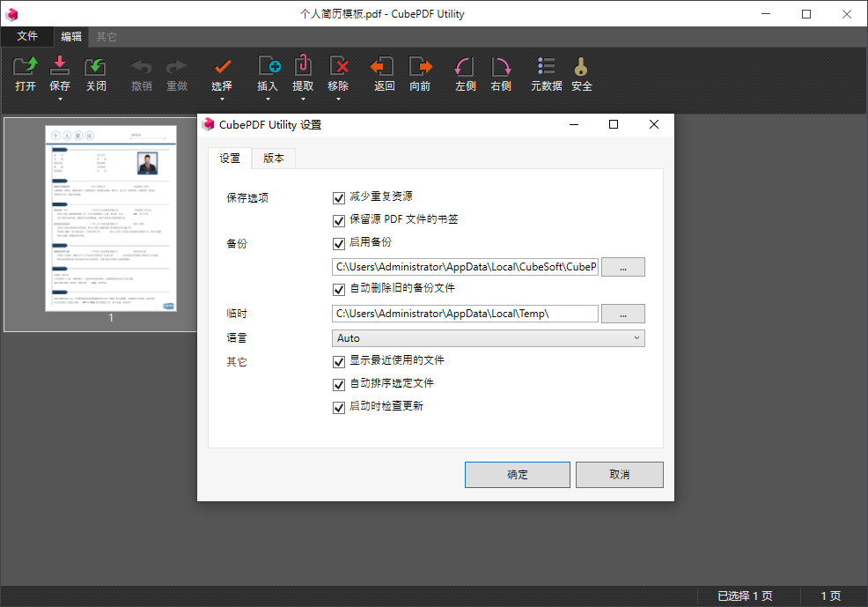The width and height of the screenshot is (868, 607).
Task: Open the 文件 menu
Action: (x=27, y=36)
